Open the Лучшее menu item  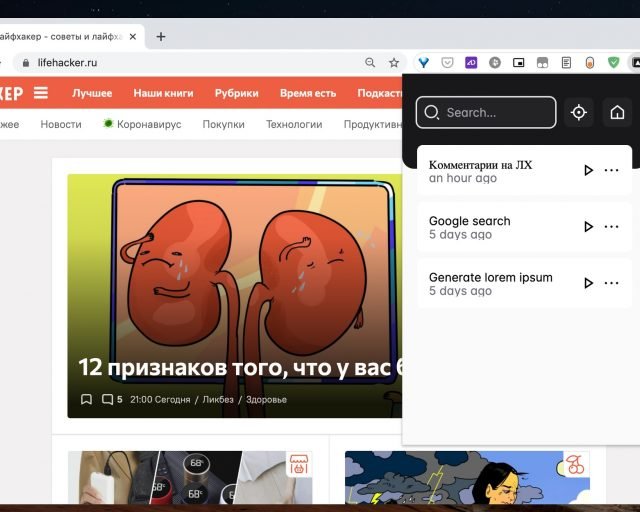point(92,93)
